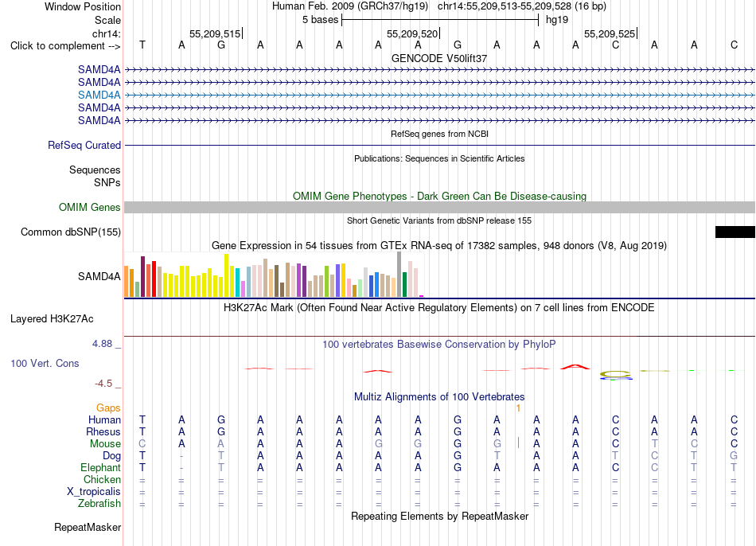Click the 'chr14:' base position label
The width and height of the screenshot is (756, 546).
pyautogui.click(x=106, y=33)
